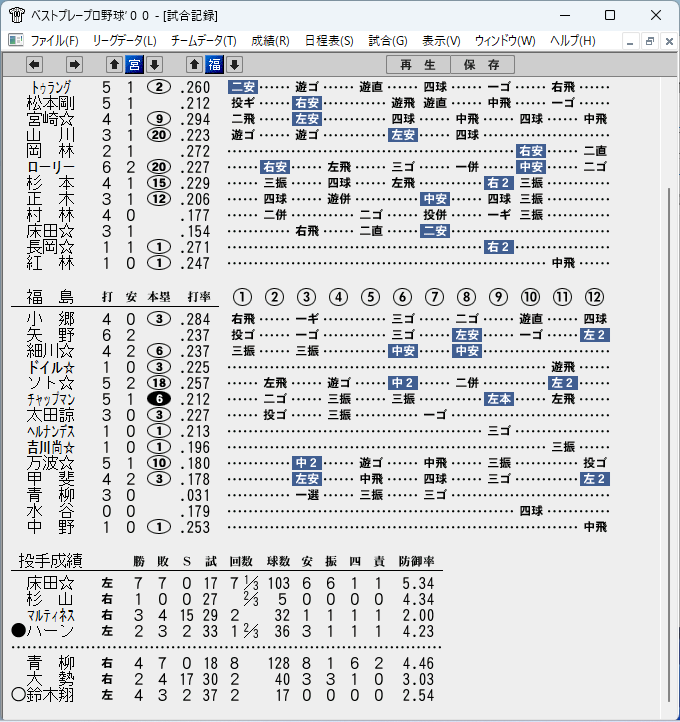Click the document icon in the menu bar
This screenshot has width=680, height=722.
click(x=16, y=41)
